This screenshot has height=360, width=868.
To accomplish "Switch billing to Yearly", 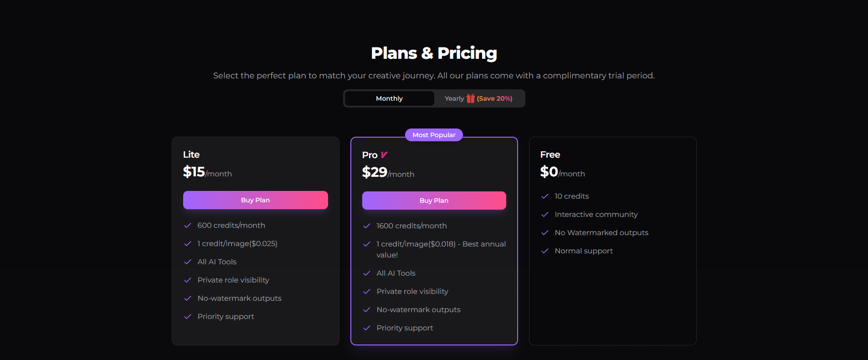I will [454, 98].
